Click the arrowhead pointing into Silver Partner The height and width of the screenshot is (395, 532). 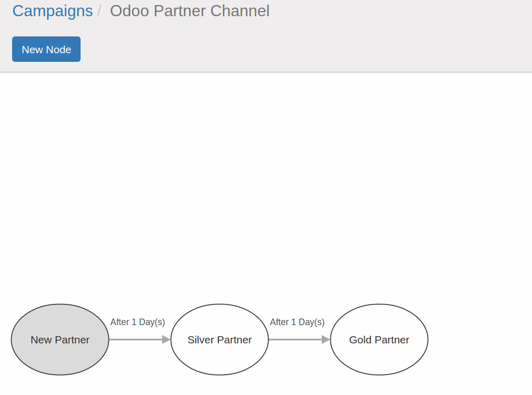(x=166, y=339)
